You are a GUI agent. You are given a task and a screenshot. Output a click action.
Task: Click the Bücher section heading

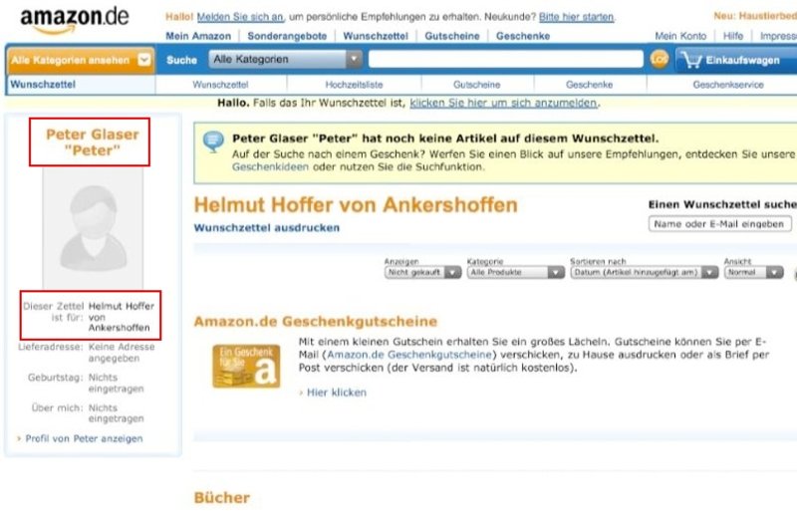(x=222, y=497)
